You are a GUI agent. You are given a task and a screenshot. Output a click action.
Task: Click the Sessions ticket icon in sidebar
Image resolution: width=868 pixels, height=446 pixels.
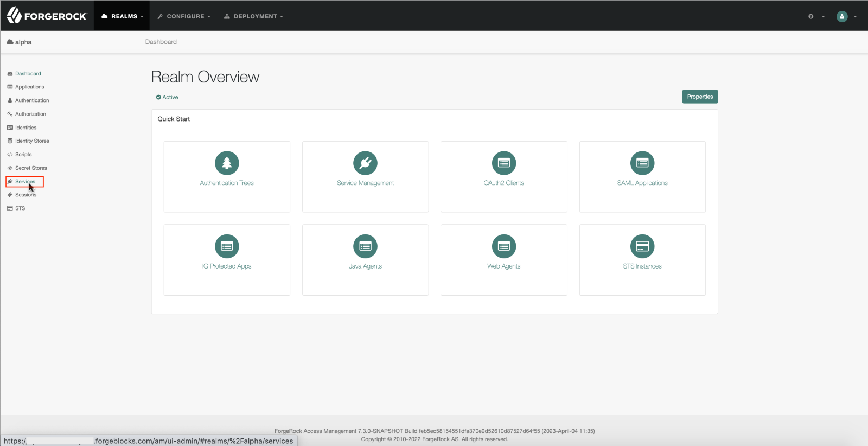[10, 195]
